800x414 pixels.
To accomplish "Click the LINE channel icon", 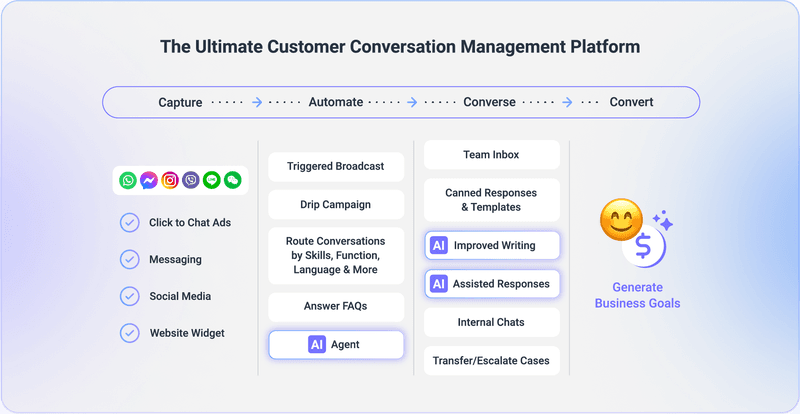I will coord(212,180).
